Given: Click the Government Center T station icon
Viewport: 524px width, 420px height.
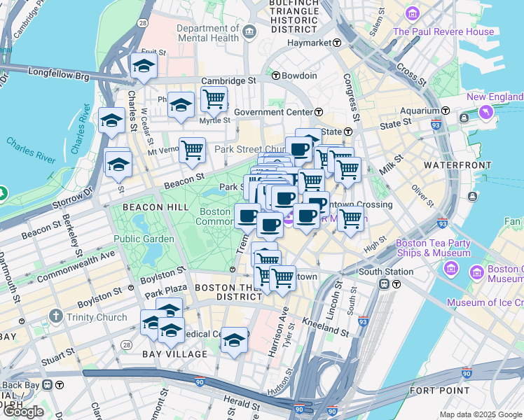Looking at the screenshot, I should (319, 112).
